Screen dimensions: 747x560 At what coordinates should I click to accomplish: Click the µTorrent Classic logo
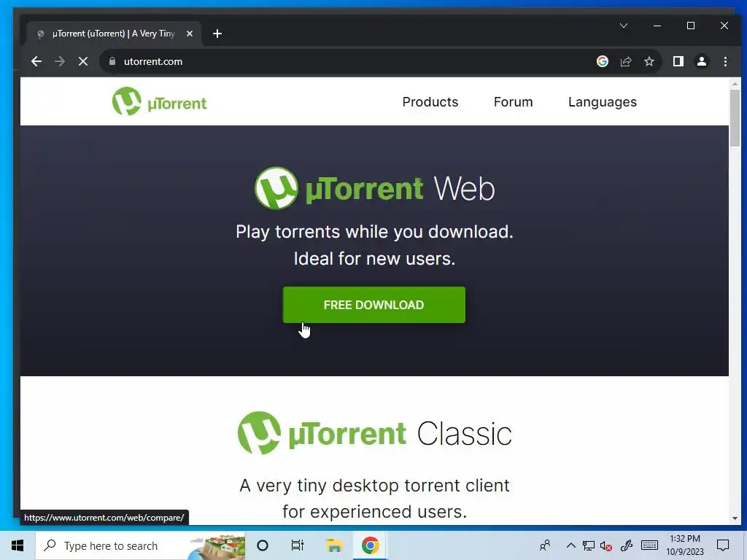tap(375, 433)
